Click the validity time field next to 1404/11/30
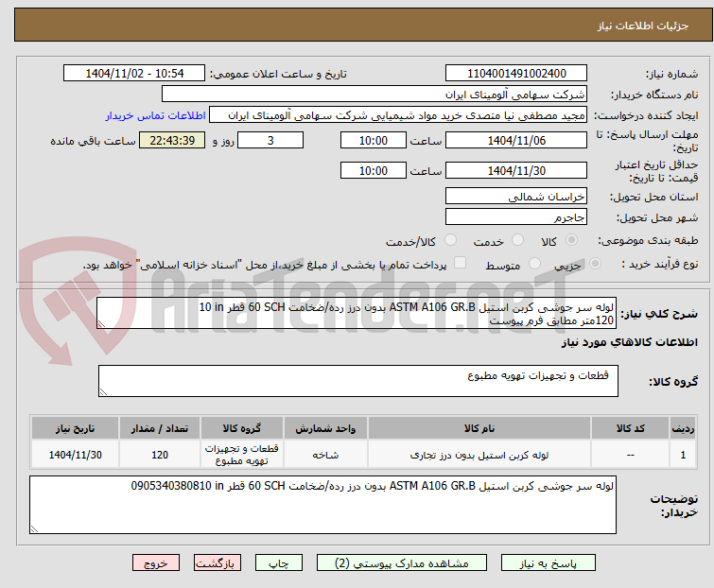714x588 pixels. (373, 171)
